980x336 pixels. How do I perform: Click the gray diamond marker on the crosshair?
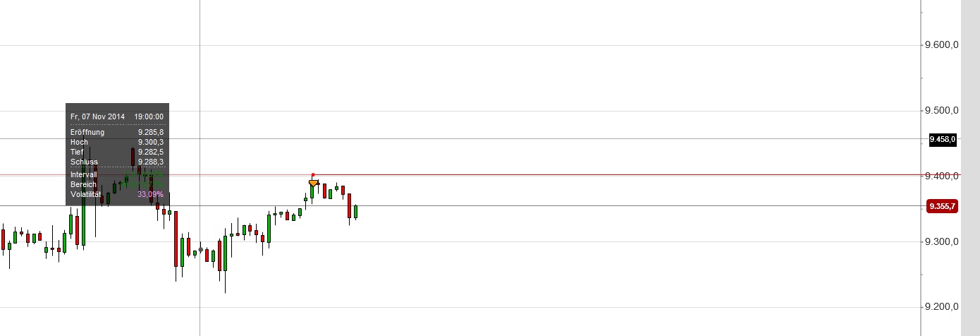click(201, 249)
